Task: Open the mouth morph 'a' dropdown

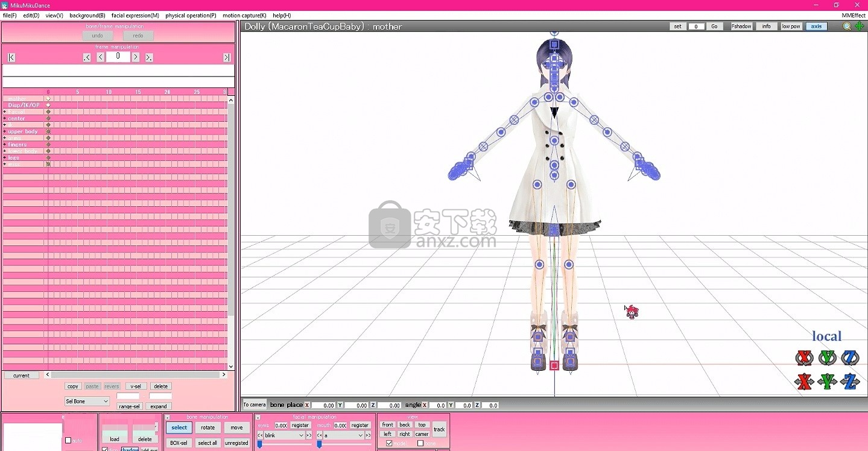Action: pyautogui.click(x=344, y=435)
